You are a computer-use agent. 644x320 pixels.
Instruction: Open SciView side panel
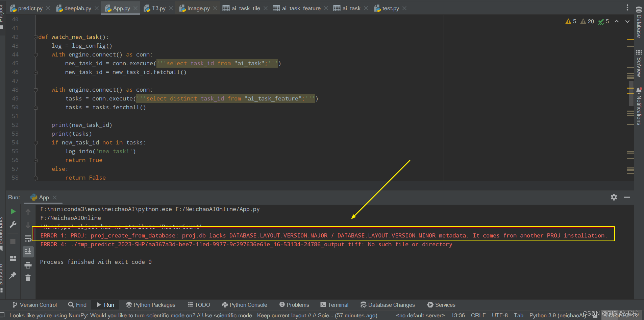(x=639, y=63)
